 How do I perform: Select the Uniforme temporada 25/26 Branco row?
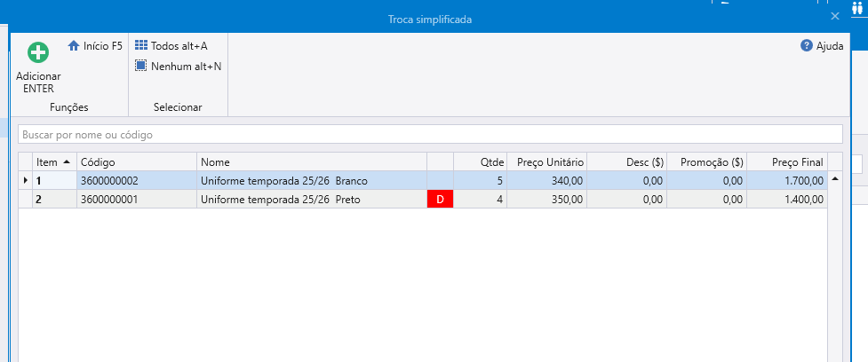(284, 181)
